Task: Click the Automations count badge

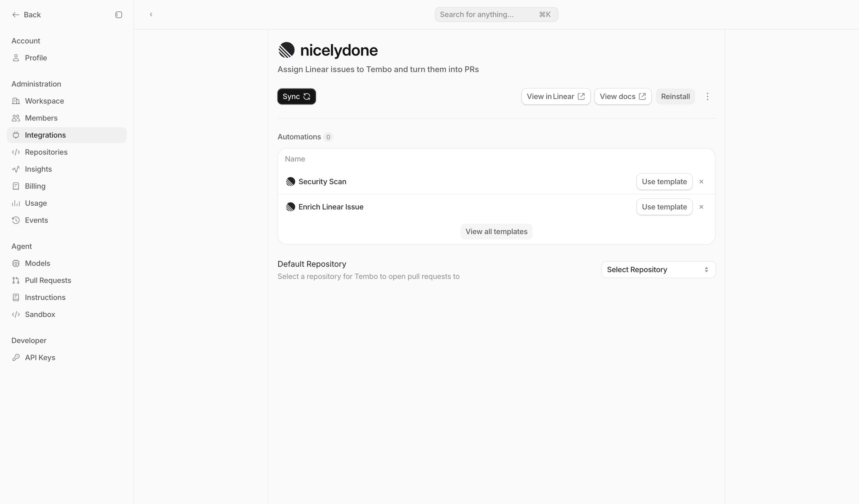Action: 328,137
